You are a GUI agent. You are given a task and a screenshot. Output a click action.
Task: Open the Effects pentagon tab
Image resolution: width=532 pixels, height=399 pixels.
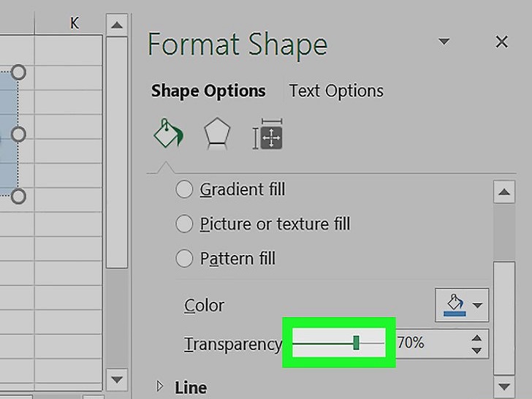coord(217,133)
